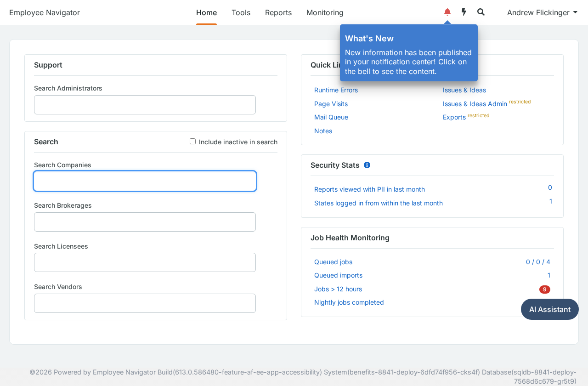
Task: Click the lightning bolt quick actions icon
Action: point(464,12)
